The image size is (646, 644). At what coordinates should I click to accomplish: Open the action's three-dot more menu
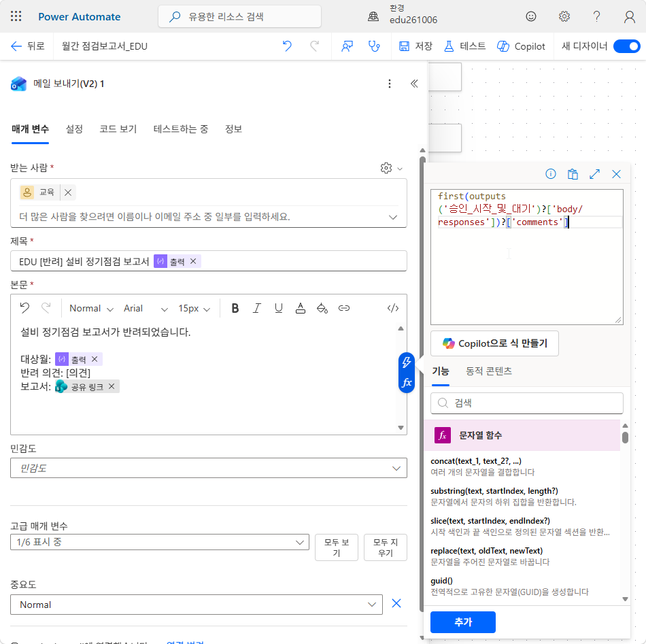point(390,84)
